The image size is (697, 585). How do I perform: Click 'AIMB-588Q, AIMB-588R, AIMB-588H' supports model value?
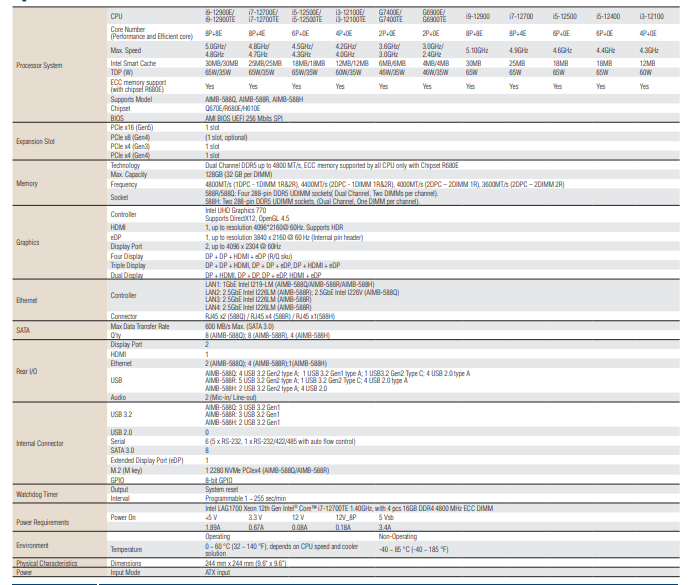pos(254,100)
